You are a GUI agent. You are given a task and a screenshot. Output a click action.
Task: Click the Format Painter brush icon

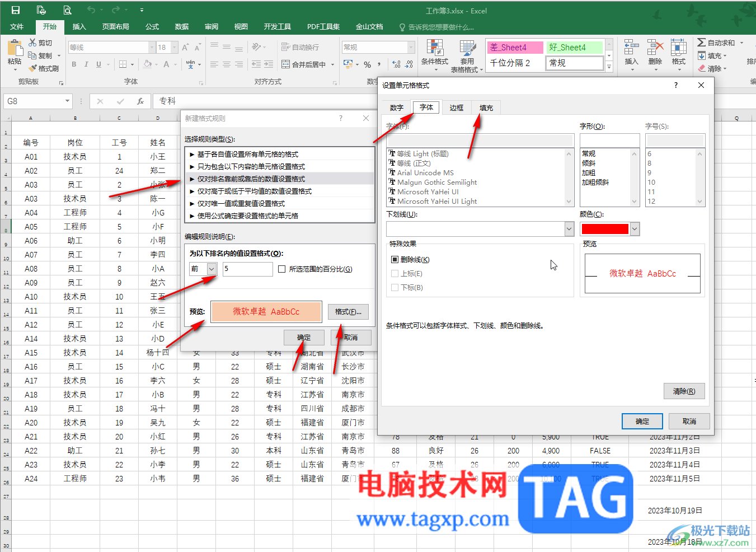coord(33,68)
